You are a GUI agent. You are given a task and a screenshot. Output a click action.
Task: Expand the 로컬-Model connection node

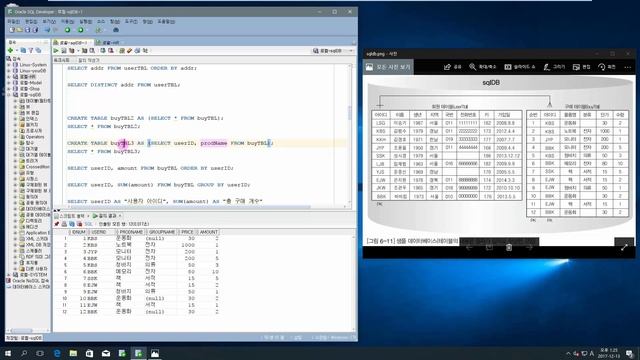[9, 83]
